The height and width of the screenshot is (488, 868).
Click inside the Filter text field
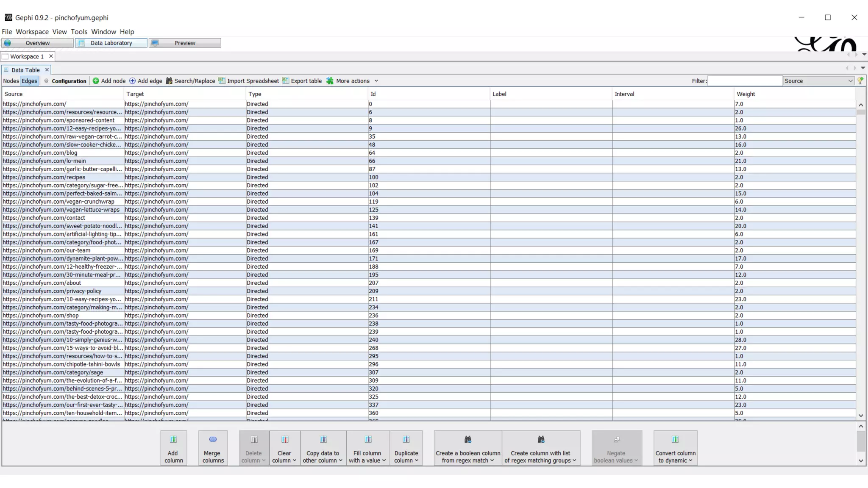pyautogui.click(x=745, y=81)
